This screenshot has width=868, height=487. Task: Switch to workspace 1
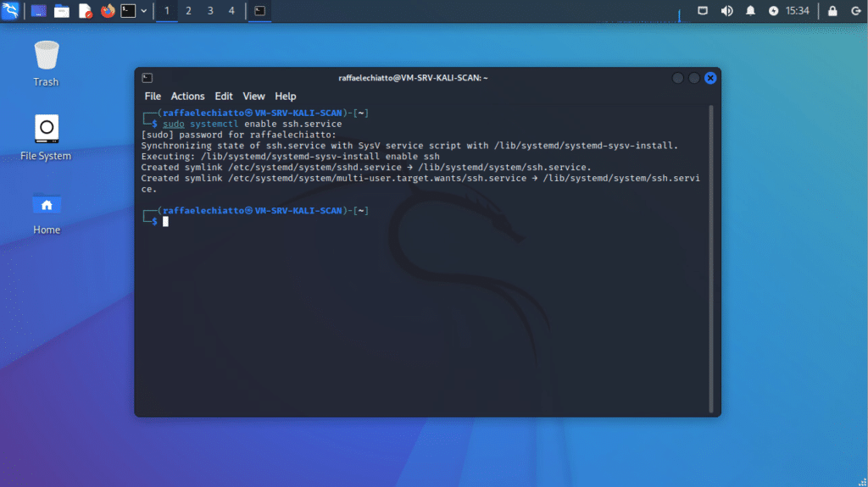167,10
